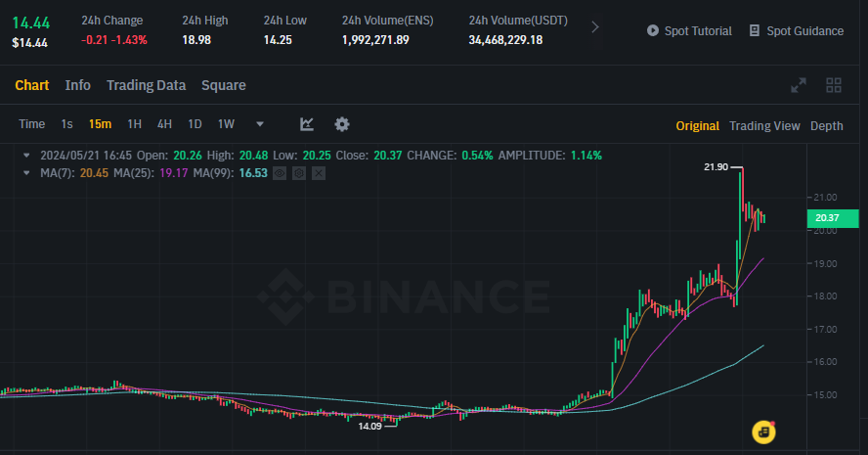The height and width of the screenshot is (455, 868).
Task: Click the 21.00 price axis label
Action: [x=825, y=198]
